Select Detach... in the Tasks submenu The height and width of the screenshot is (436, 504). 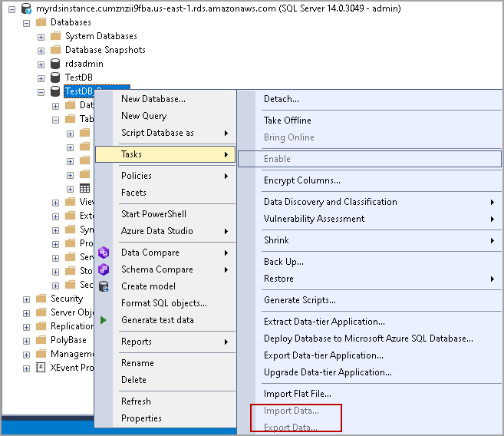[370, 99]
